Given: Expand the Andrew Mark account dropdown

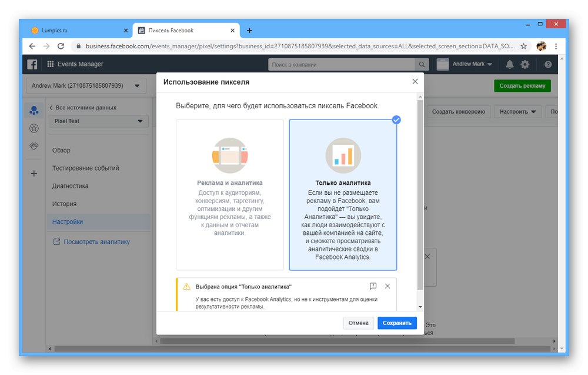Looking at the screenshot, I should click(86, 85).
